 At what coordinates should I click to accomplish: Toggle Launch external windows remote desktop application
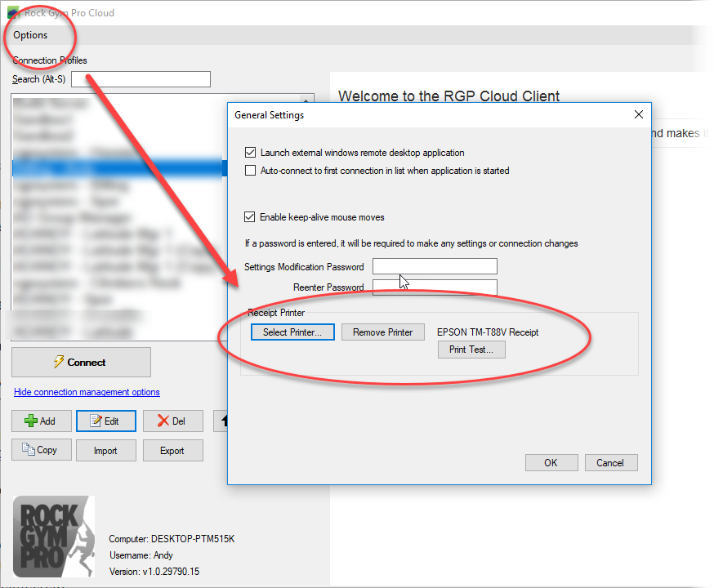coord(250,153)
